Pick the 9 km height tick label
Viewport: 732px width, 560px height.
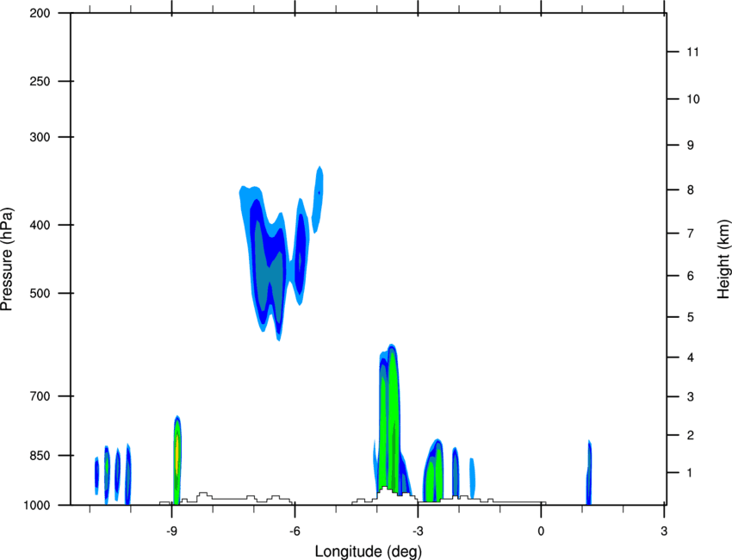(691, 146)
